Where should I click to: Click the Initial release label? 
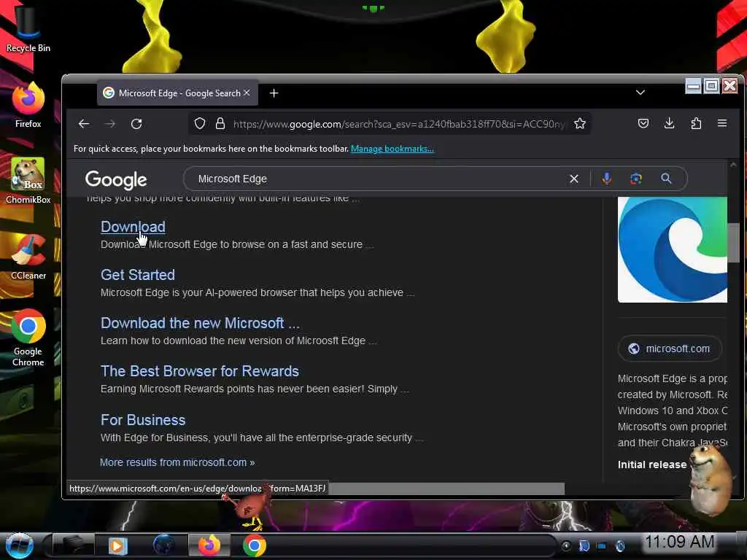652,464
